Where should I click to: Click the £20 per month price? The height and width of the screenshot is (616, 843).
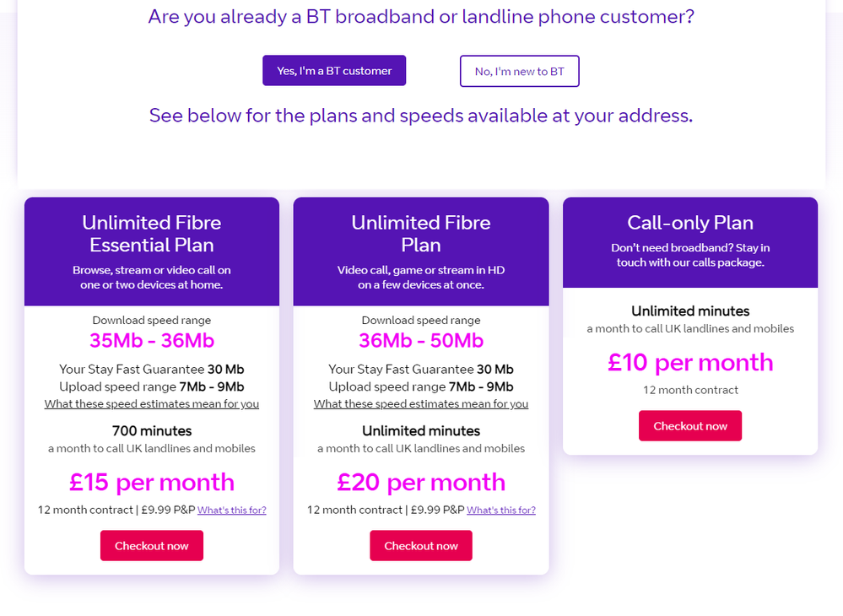coord(421,483)
